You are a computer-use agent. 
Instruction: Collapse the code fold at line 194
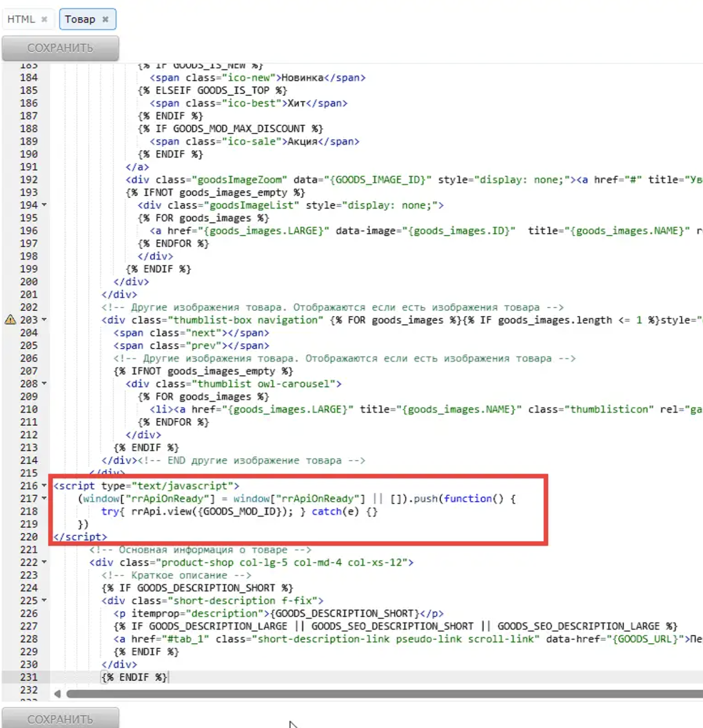click(x=44, y=204)
